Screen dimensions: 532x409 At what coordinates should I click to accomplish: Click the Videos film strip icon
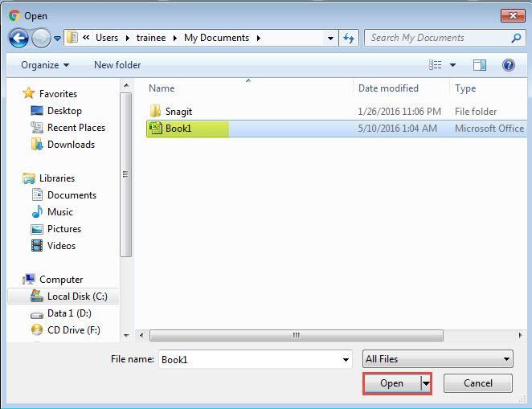click(x=37, y=246)
